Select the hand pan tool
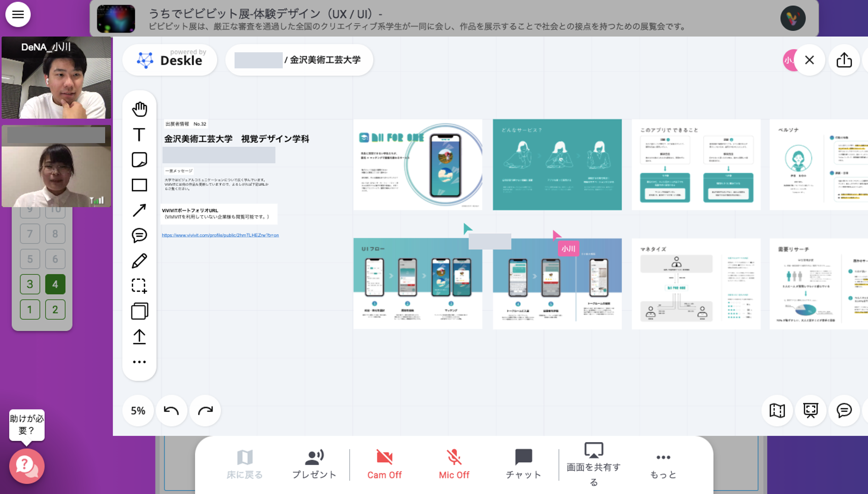 [139, 109]
